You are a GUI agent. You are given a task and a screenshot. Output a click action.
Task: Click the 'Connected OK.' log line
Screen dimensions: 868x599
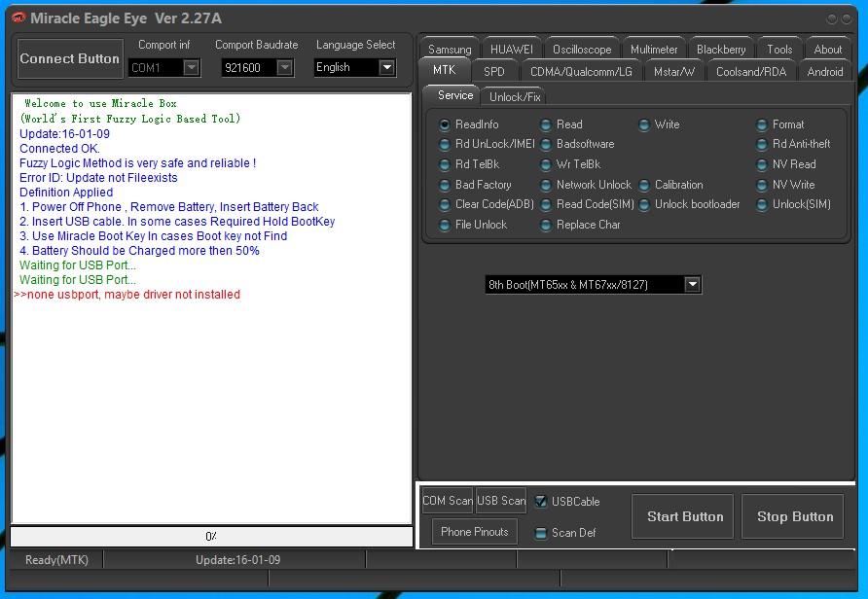(59, 148)
